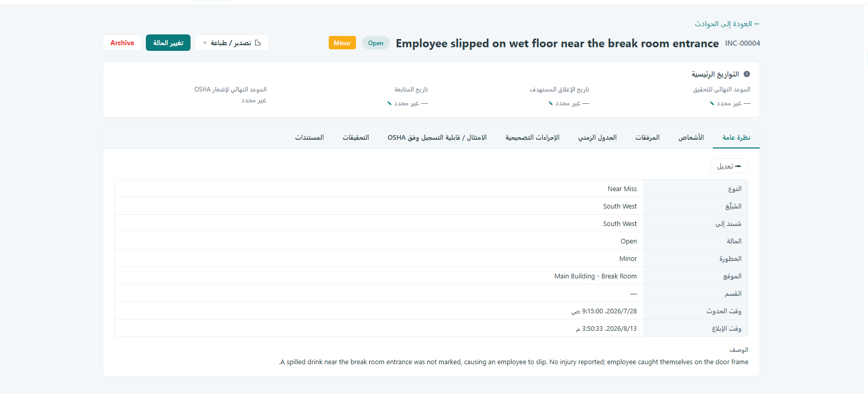Click the export icon in the export/print button

(258, 43)
